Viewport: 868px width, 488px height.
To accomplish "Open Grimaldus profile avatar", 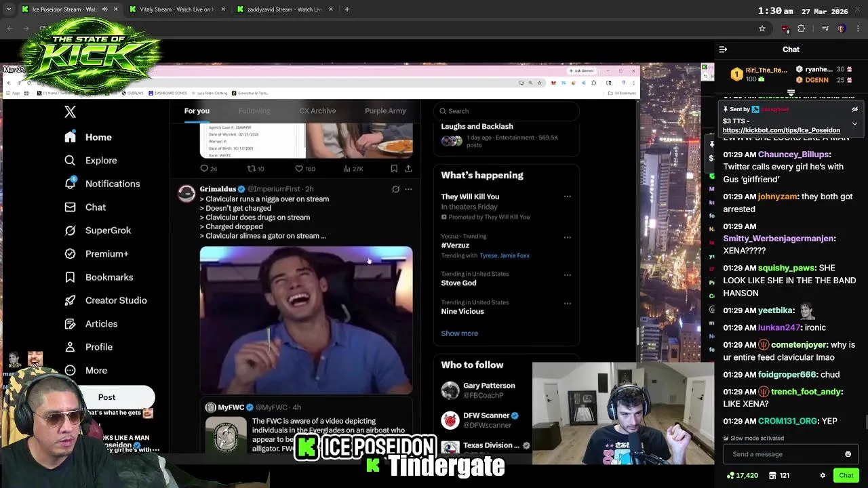I will point(186,194).
